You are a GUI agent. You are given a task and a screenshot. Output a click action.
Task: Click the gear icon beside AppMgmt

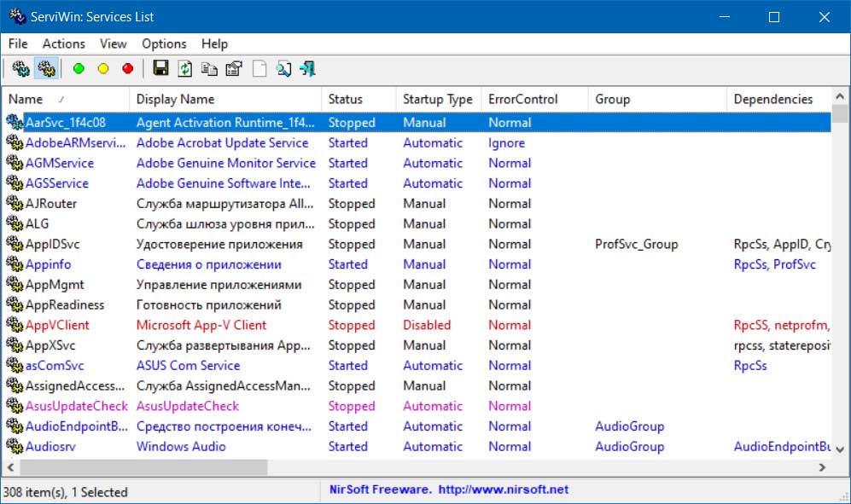pos(15,284)
